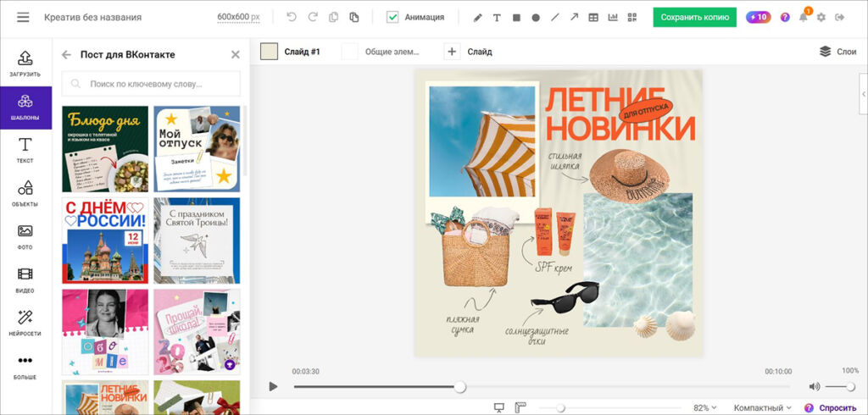Go back with the left arrow in templates panel
Screen dimensions: 868x415
[x=66, y=55]
